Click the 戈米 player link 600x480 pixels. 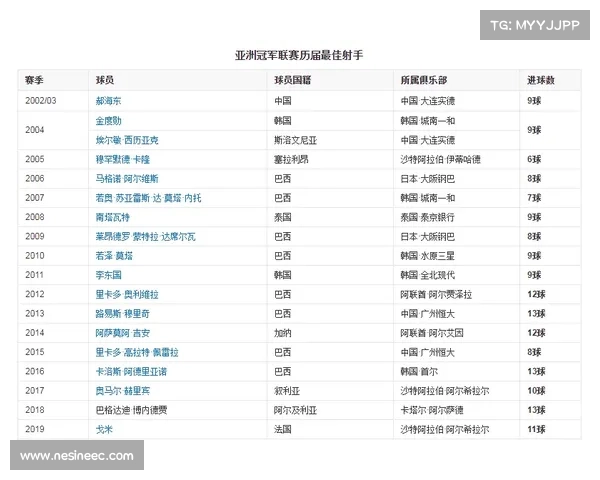pyautogui.click(x=104, y=429)
